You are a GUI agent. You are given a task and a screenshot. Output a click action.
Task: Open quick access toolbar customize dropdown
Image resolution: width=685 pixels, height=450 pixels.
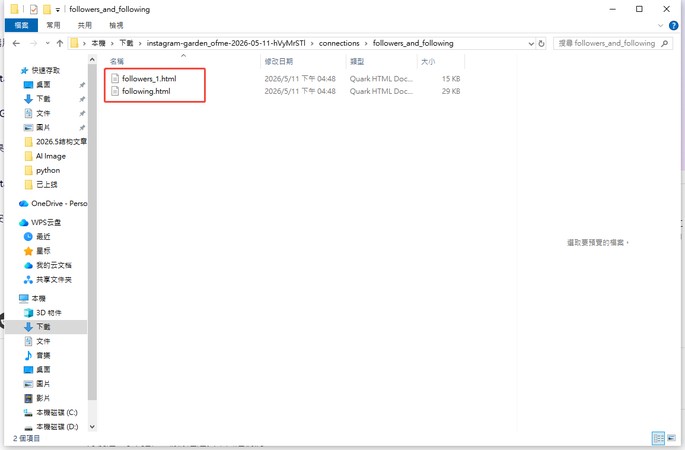(x=58, y=9)
